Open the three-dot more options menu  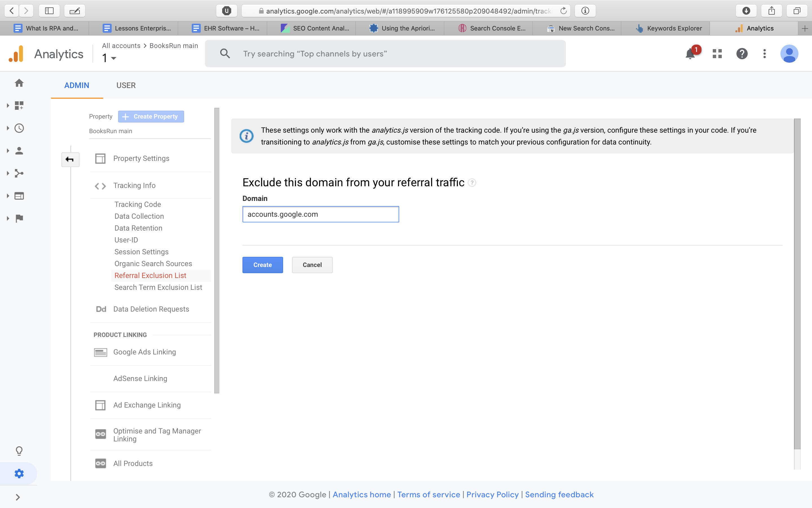pyautogui.click(x=764, y=54)
